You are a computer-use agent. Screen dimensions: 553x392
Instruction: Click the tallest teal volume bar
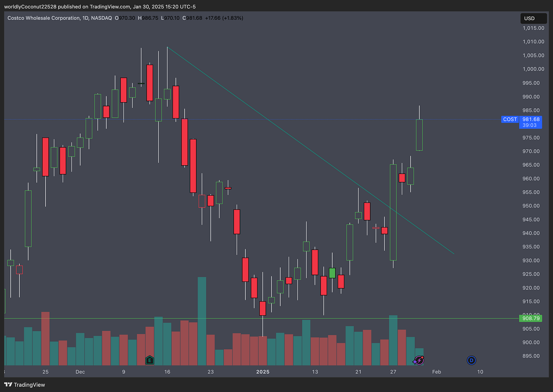click(202, 321)
